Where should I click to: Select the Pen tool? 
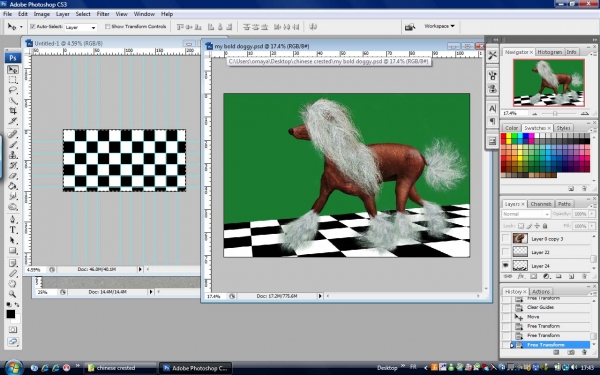[13, 220]
